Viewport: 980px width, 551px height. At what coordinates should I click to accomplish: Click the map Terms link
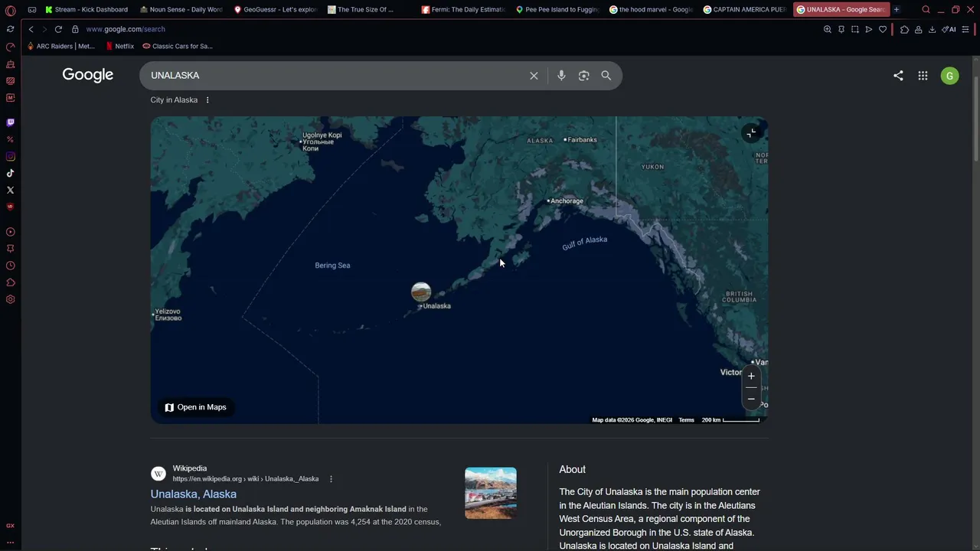(686, 420)
